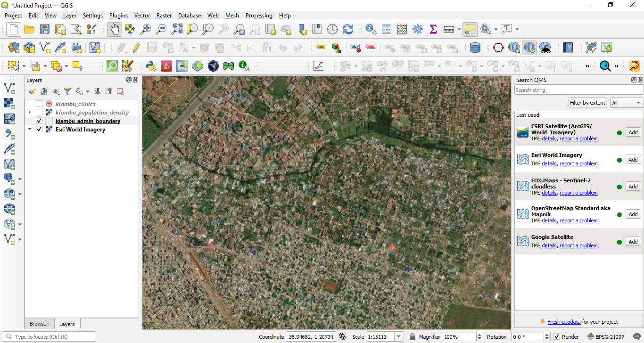This screenshot has width=644, height=343.
Task: Click the Coordinate value field
Action: click(x=311, y=337)
